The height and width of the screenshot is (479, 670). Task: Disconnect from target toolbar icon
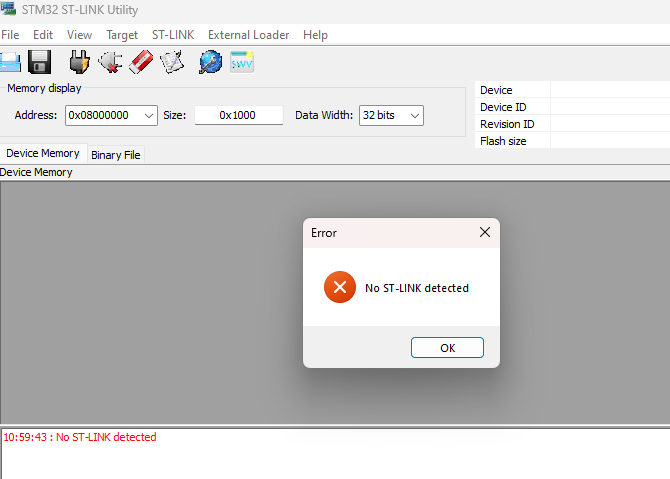pyautogui.click(x=110, y=62)
